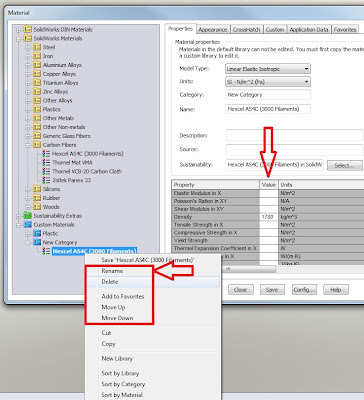Select Hexcel AS4C under Carbon Fibers
Image resolution: width=364 pixels, height=400 pixels.
click(88, 154)
